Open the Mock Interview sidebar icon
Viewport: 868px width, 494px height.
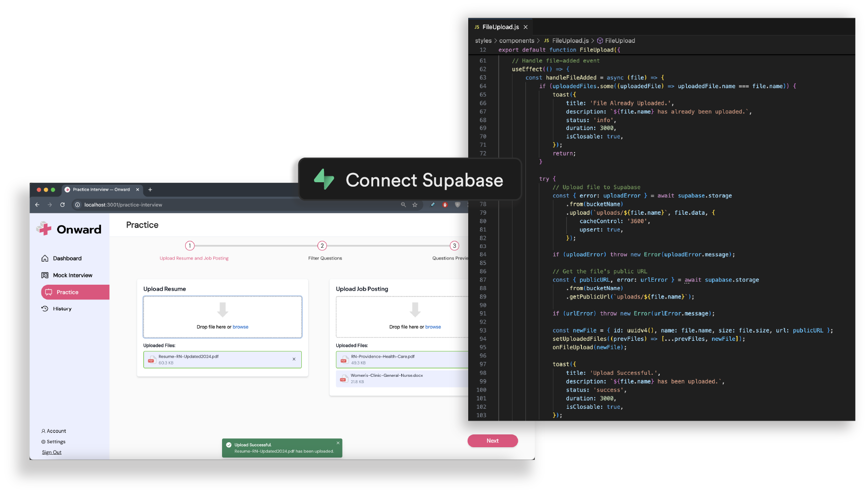pos(46,275)
